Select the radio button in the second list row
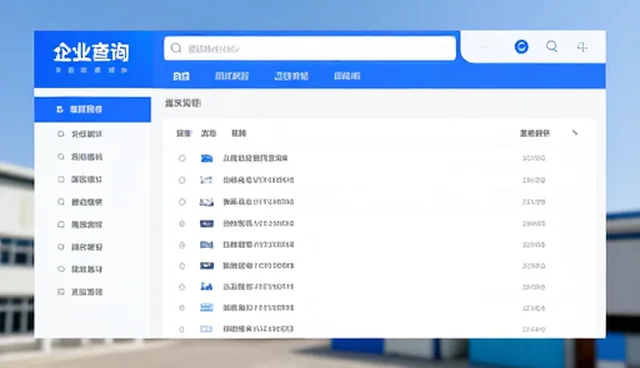The image size is (640, 368). 182,180
